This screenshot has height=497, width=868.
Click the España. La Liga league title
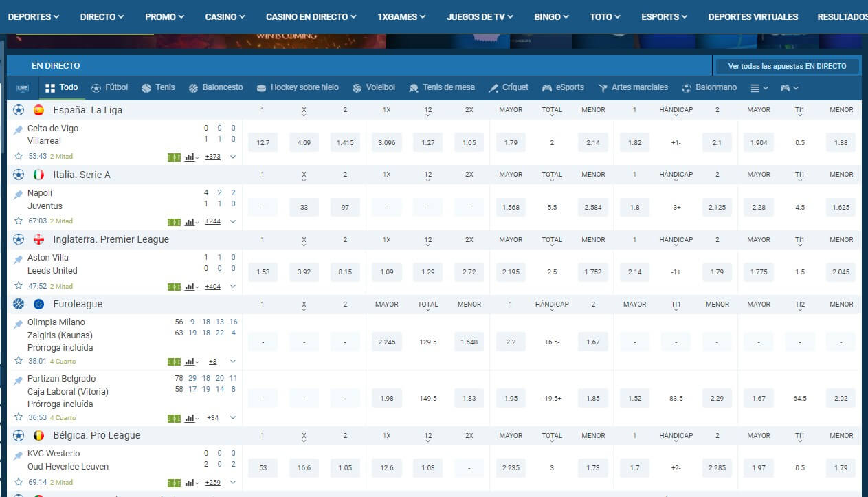coord(88,110)
